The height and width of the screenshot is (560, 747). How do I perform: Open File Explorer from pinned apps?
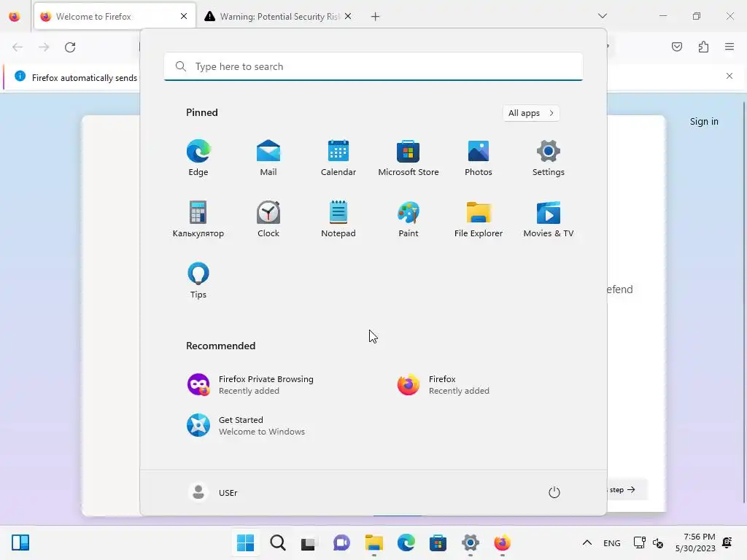479,219
